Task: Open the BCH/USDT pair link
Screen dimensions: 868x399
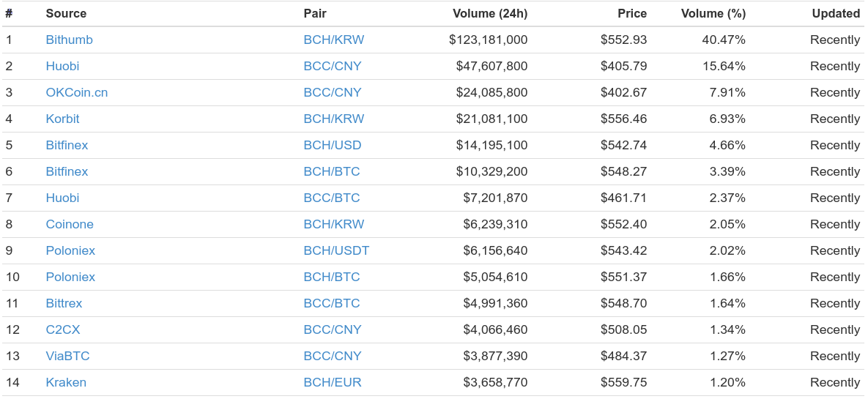Action: (x=336, y=250)
